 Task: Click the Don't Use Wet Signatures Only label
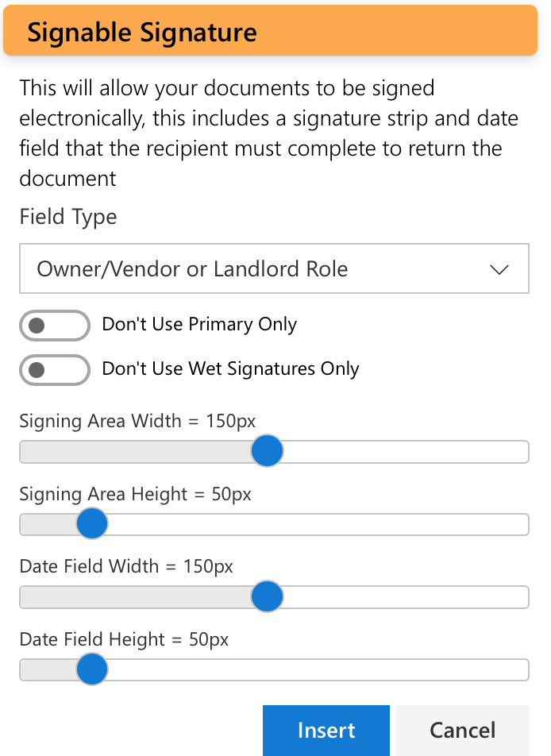(x=230, y=368)
